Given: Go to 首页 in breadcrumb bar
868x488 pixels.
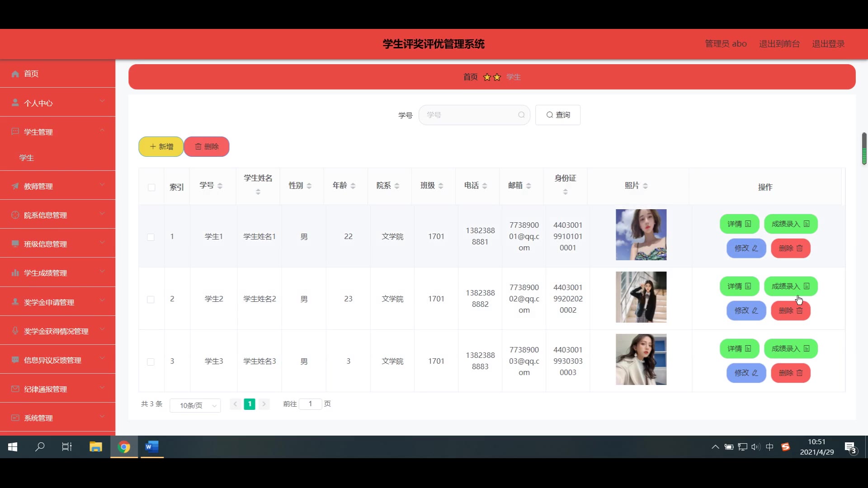Looking at the screenshot, I should point(470,77).
